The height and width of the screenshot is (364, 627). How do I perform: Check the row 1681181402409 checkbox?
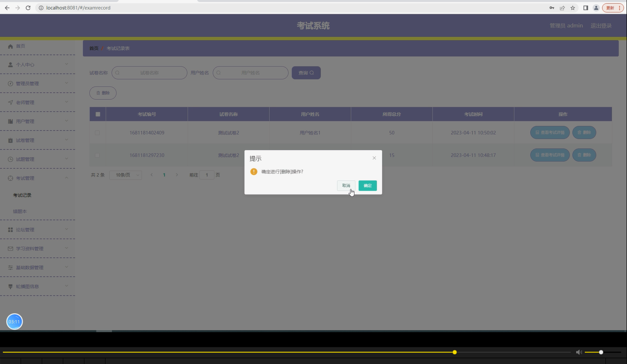(x=97, y=133)
